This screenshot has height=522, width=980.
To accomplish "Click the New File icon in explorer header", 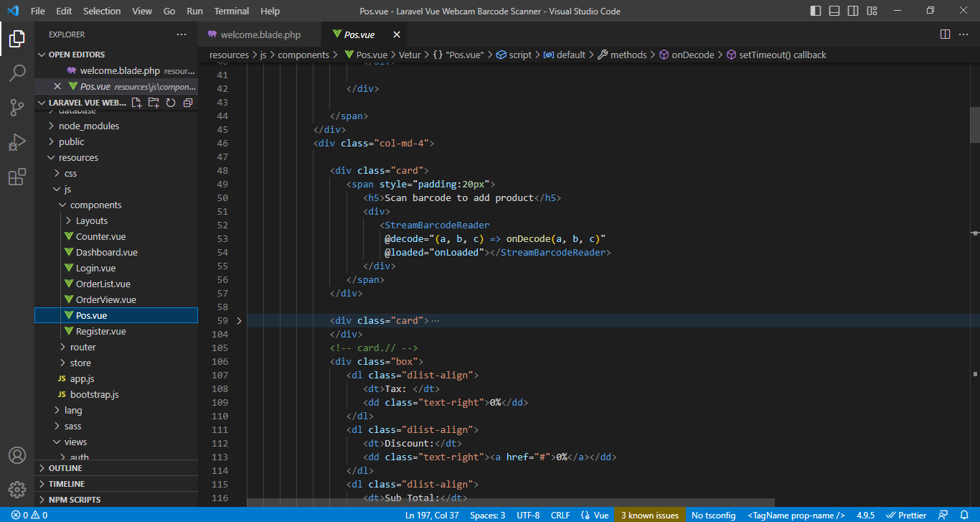I will tap(137, 103).
